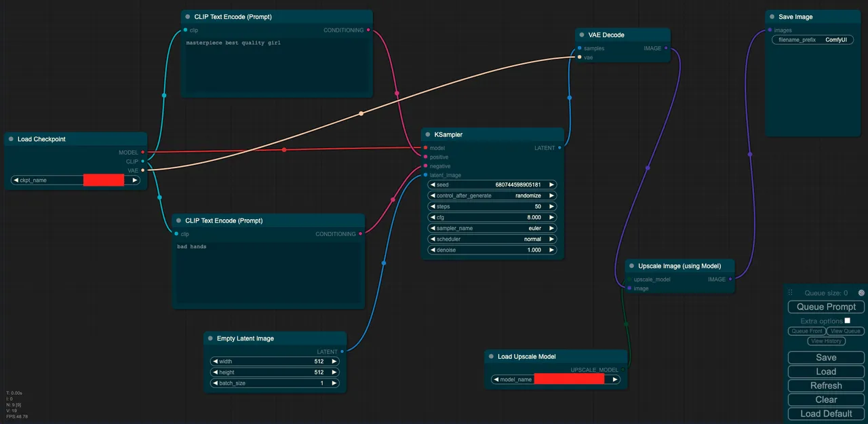
Task: Change scheduler using the right arrow
Action: [552, 239]
